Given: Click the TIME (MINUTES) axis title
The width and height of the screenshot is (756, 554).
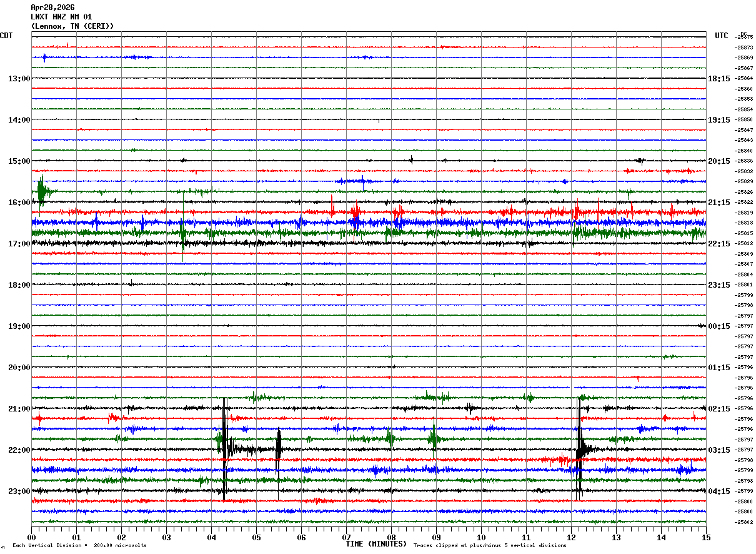Looking at the screenshot, I should pyautogui.click(x=376, y=544).
